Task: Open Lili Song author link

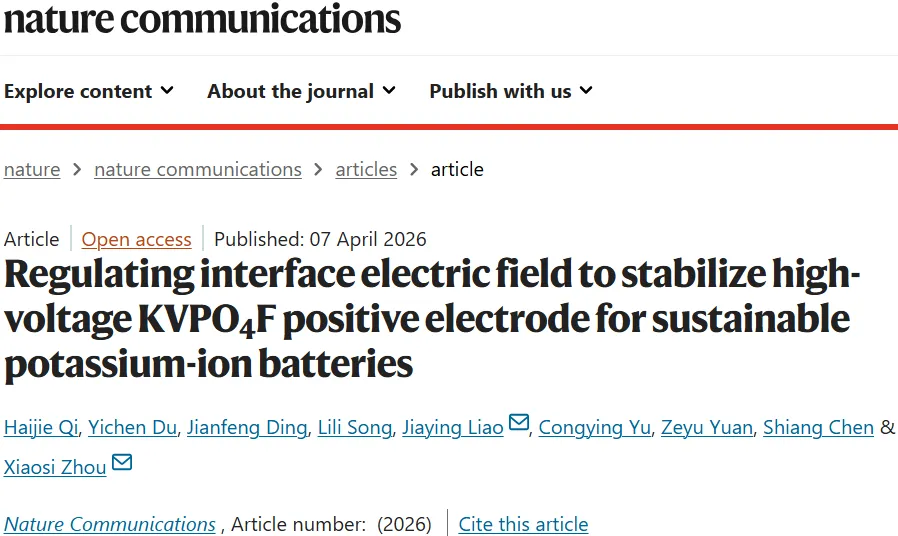Action: pos(354,428)
